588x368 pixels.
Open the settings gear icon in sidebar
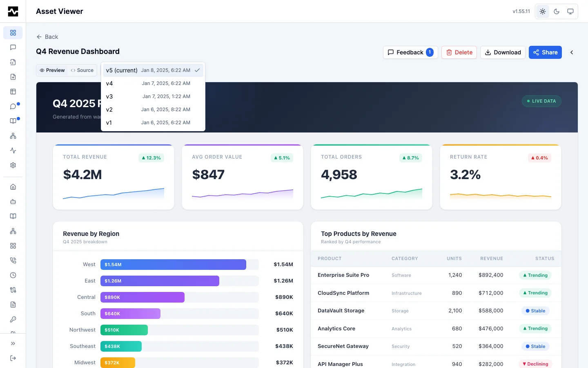click(13, 165)
